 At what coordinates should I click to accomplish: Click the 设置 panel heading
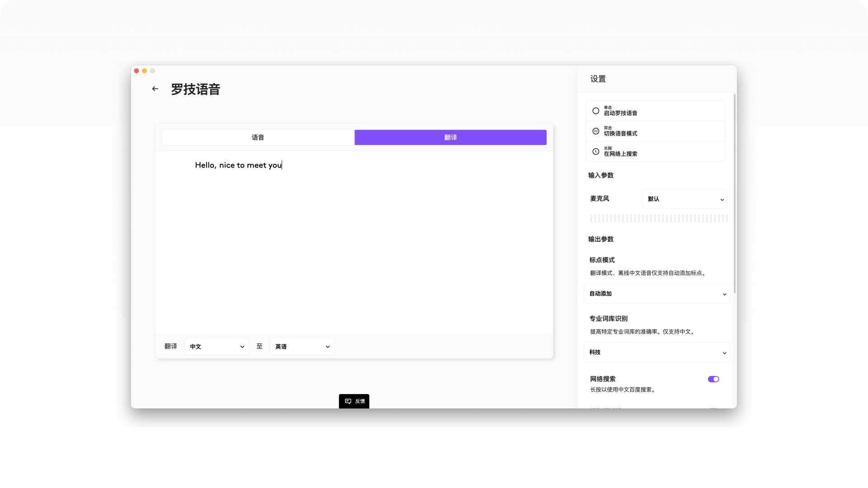pyautogui.click(x=598, y=79)
